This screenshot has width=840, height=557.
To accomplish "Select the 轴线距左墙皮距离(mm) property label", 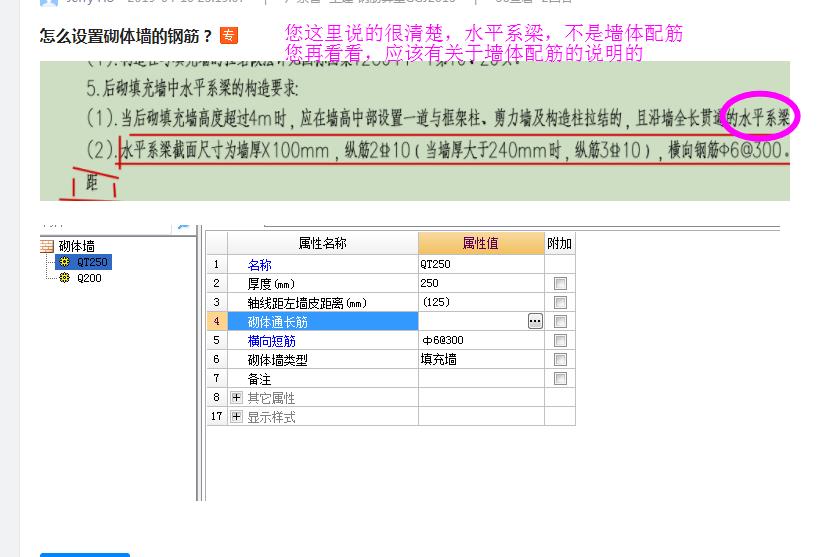I will click(x=307, y=303).
